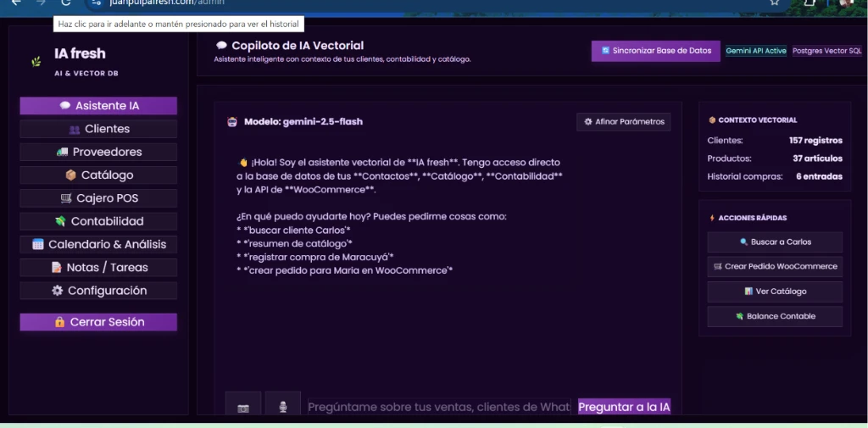Click the gear icon in Afinar Parámetros
This screenshot has width=868, height=428.
(588, 122)
